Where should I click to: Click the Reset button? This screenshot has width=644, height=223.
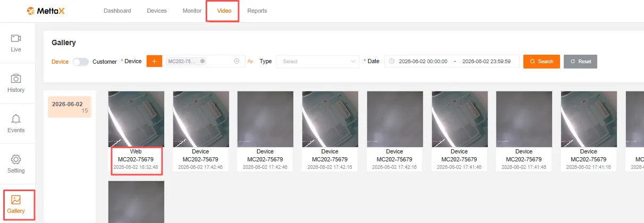coord(580,62)
